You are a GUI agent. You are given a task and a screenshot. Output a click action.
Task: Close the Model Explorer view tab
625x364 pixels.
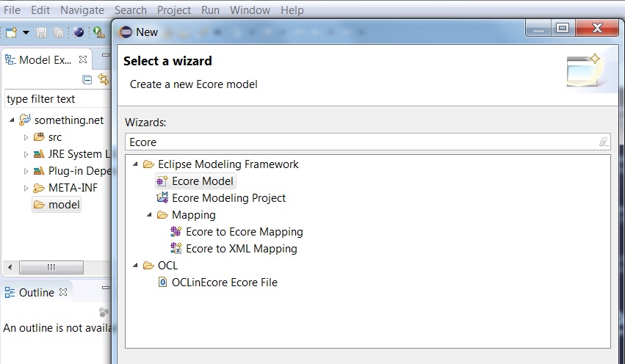point(83,59)
